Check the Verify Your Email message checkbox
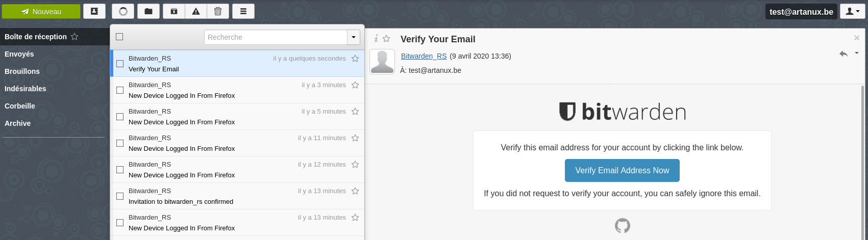Viewport: 868px width, 240px height. coord(120,64)
